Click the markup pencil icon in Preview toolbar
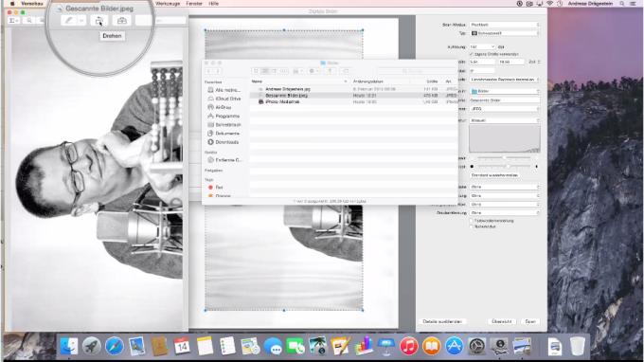The height and width of the screenshot is (362, 644). coord(68,20)
